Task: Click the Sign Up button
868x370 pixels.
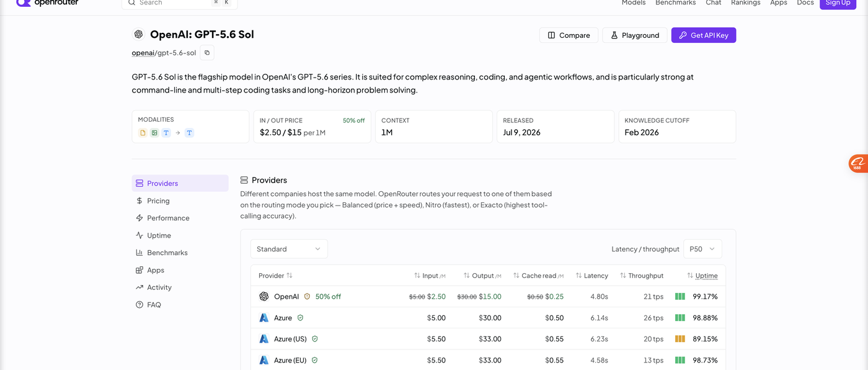Action: point(838,3)
